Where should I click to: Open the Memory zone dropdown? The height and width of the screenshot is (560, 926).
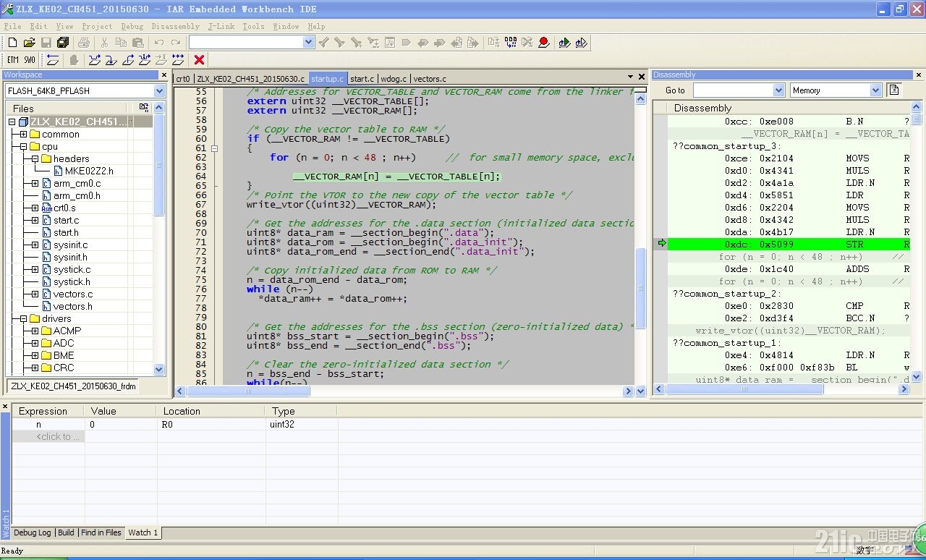tap(875, 90)
